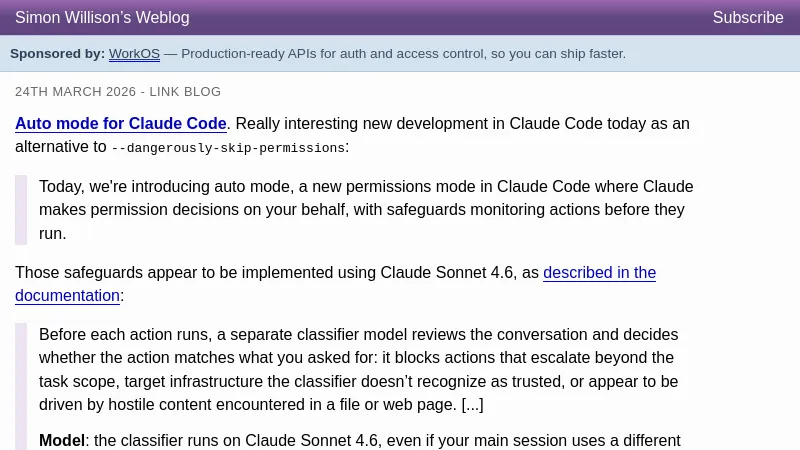Click the empty purple header bar area

450,18
